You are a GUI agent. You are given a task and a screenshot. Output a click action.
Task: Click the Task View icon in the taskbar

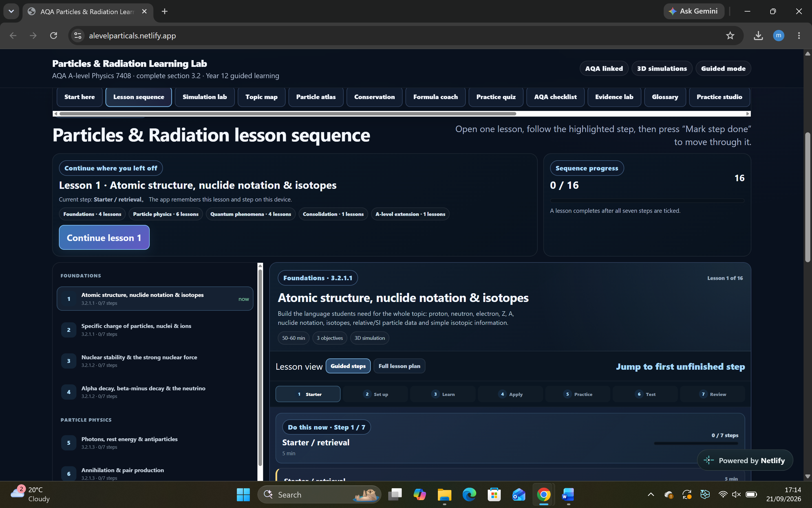pyautogui.click(x=395, y=494)
